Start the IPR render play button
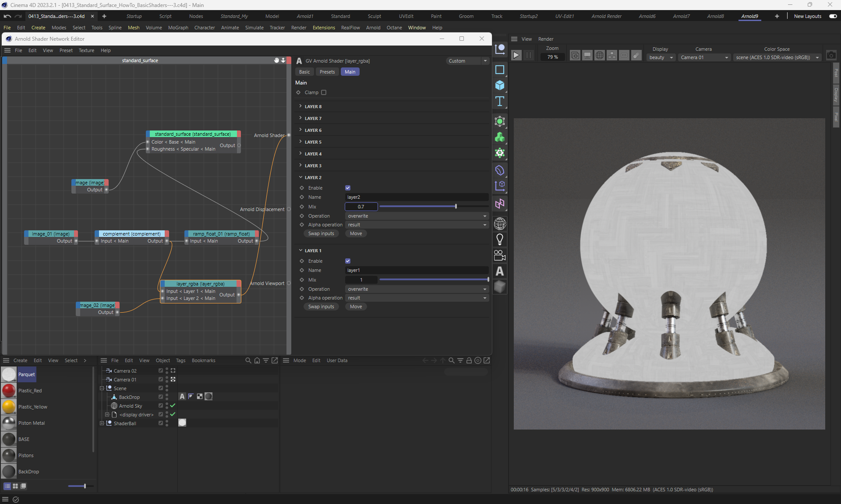The width and height of the screenshot is (841, 504). (516, 55)
